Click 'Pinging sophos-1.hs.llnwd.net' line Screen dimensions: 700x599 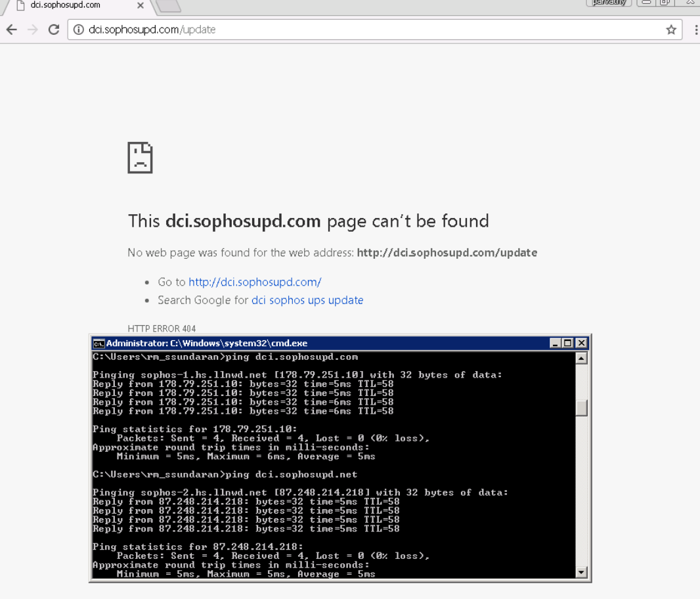(x=297, y=375)
